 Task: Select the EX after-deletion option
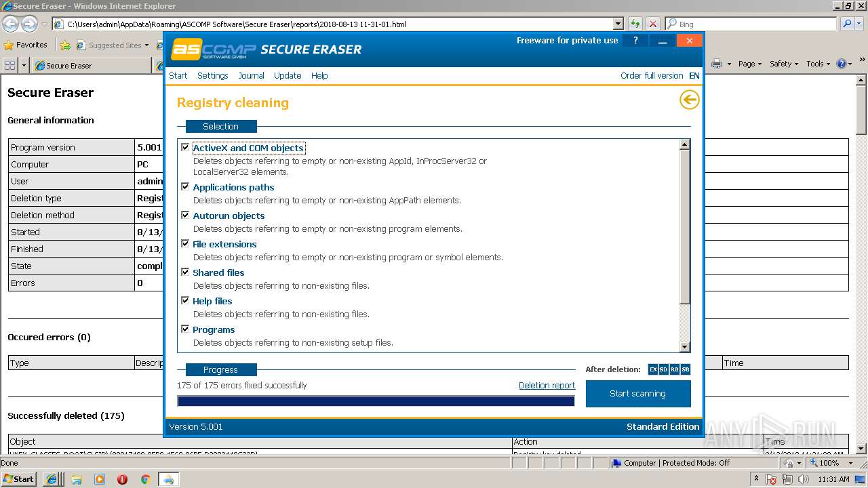(x=653, y=369)
